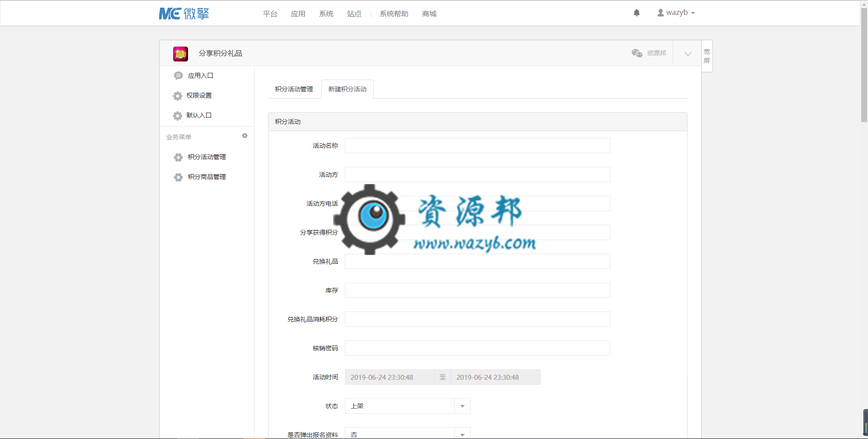This screenshot has width=868, height=439.
Task: Open 积分商品管理 in the sidebar menu
Action: point(207,177)
